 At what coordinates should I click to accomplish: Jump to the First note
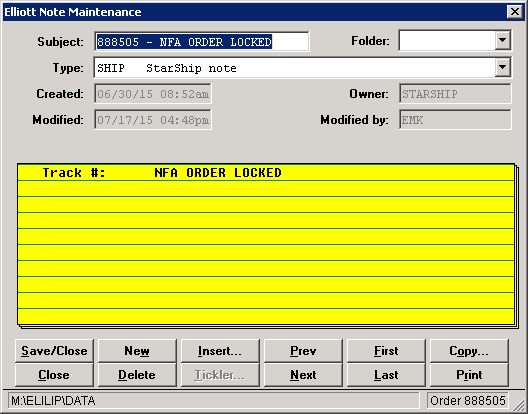[386, 351]
